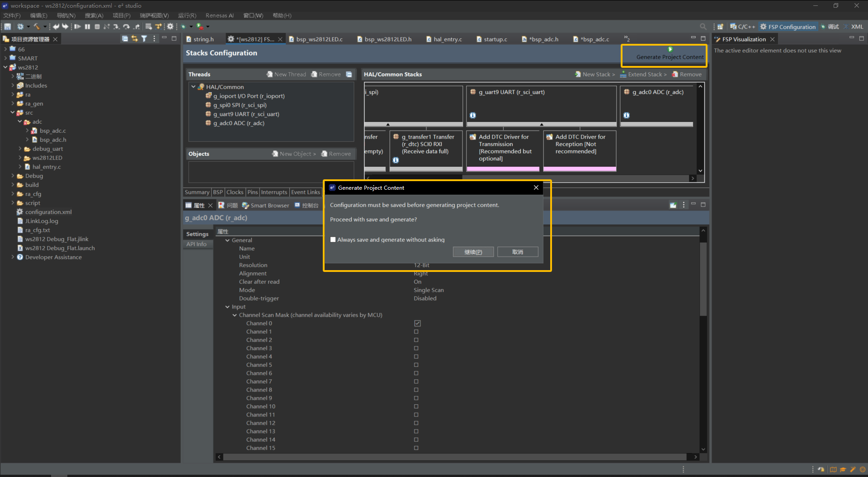This screenshot has height=477, width=868.
Task: Collapse HAL/Common in Threads tree
Action: coord(193,87)
